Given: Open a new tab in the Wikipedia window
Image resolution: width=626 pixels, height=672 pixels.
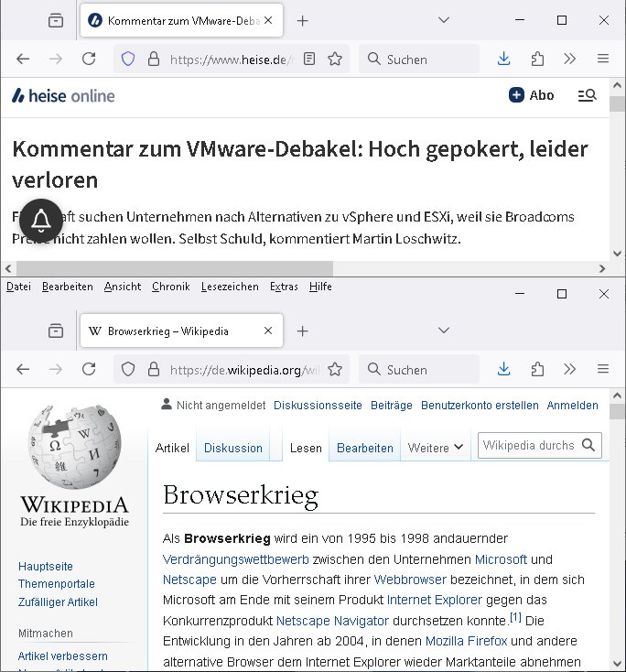Looking at the screenshot, I should click(303, 331).
